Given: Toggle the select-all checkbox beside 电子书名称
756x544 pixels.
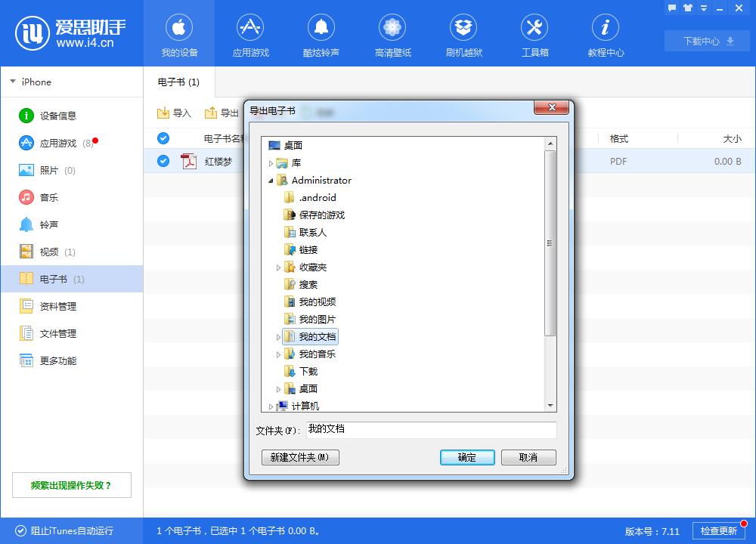Looking at the screenshot, I should point(162,138).
